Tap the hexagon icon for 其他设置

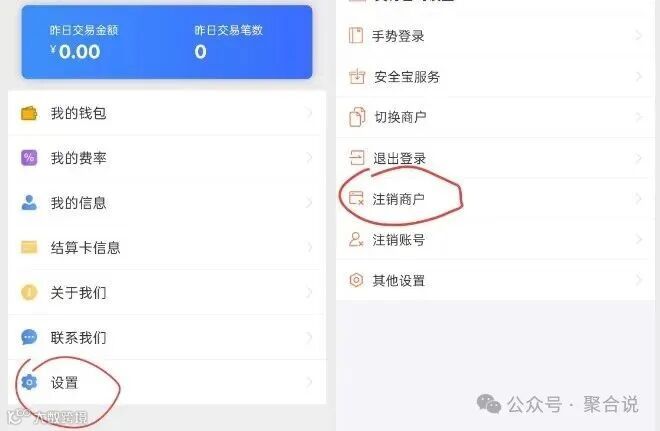(356, 280)
